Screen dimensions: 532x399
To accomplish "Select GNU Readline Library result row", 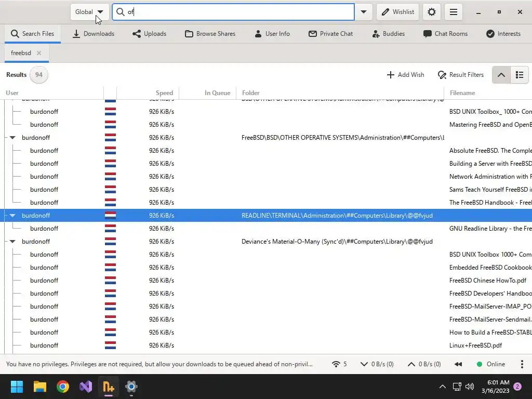I will (266, 229).
